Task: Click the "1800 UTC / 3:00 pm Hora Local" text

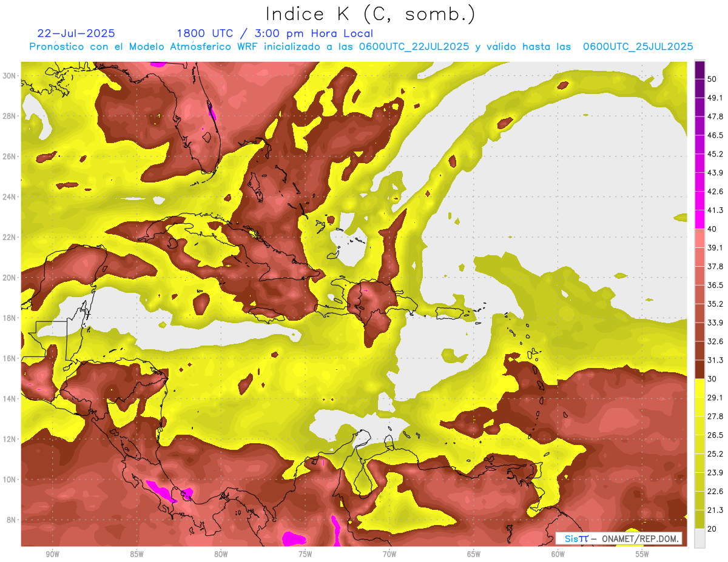Action: point(275,33)
